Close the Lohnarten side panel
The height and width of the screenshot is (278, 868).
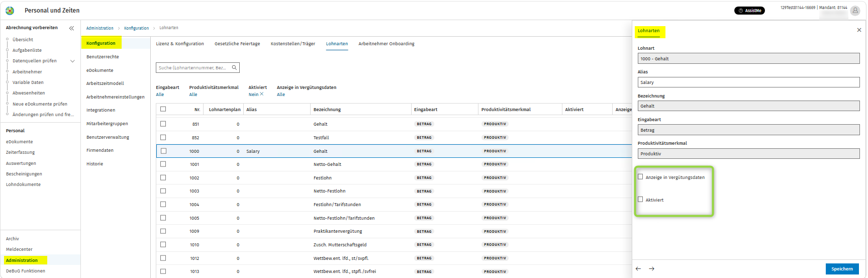click(x=859, y=30)
